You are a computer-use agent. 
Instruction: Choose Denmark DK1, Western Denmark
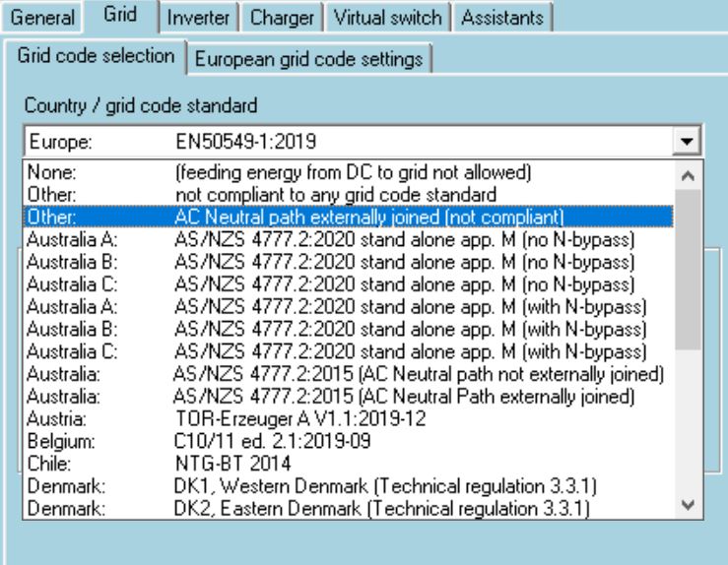click(348, 486)
